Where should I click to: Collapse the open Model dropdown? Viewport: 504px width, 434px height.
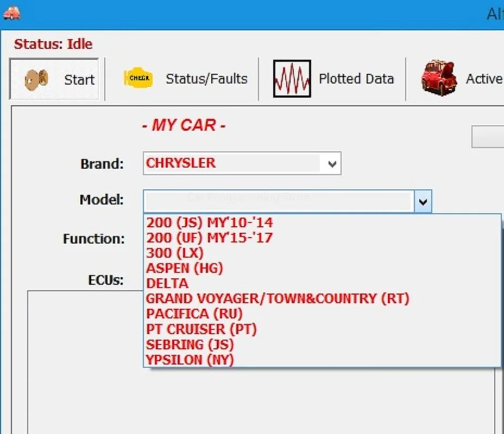pos(423,200)
